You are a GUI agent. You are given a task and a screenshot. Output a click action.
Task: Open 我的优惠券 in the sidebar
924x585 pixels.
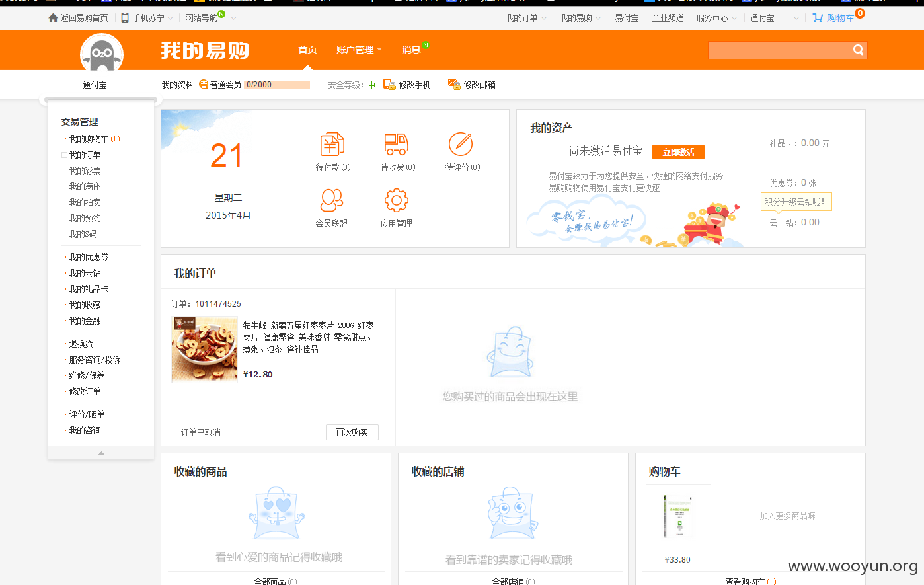click(89, 257)
